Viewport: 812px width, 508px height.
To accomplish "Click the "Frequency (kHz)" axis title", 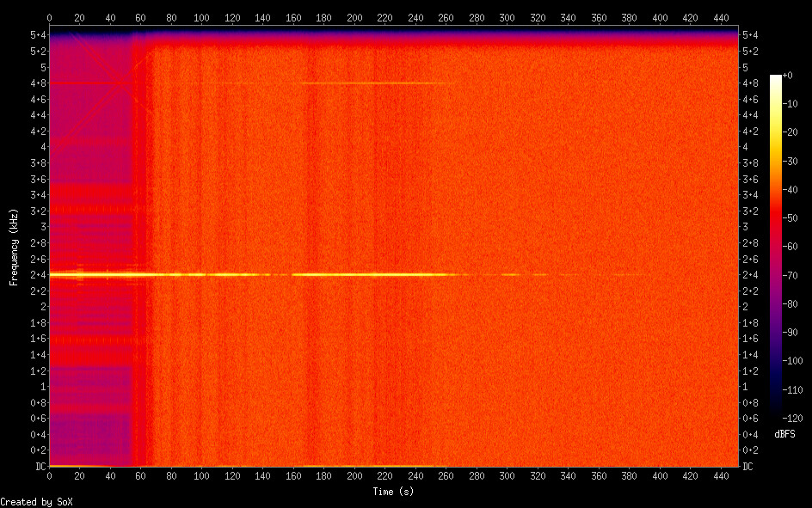I will point(15,247).
